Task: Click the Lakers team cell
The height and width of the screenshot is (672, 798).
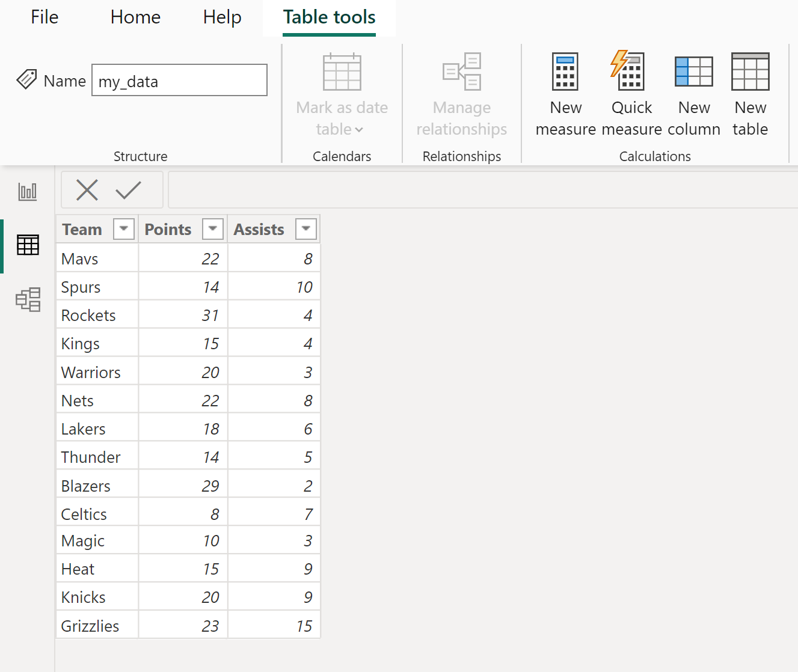Action: click(x=97, y=429)
